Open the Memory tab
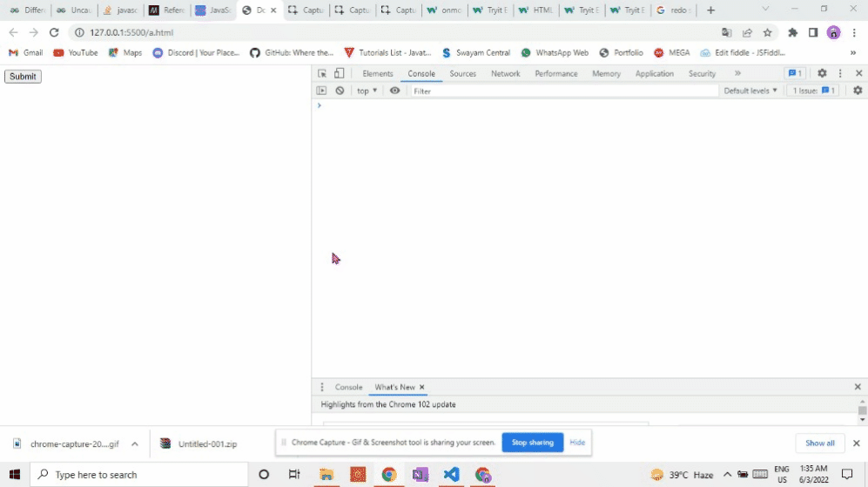Image resolution: width=868 pixels, height=487 pixels. tap(606, 74)
